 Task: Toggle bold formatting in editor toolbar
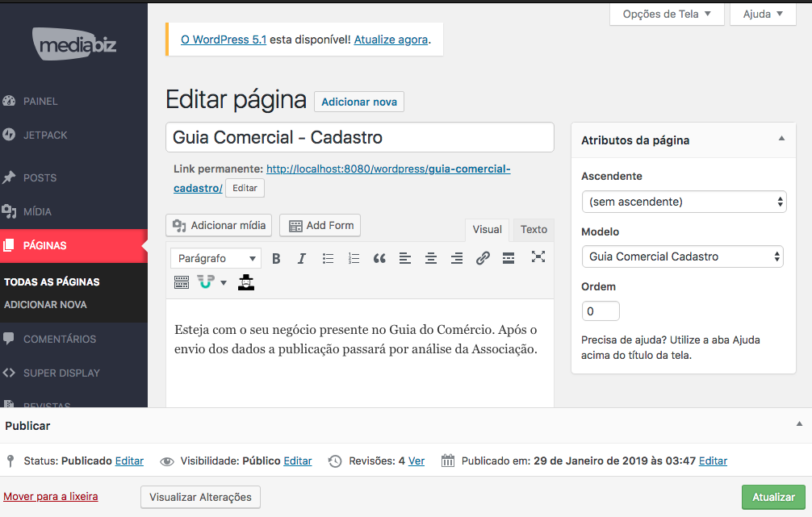pos(276,258)
